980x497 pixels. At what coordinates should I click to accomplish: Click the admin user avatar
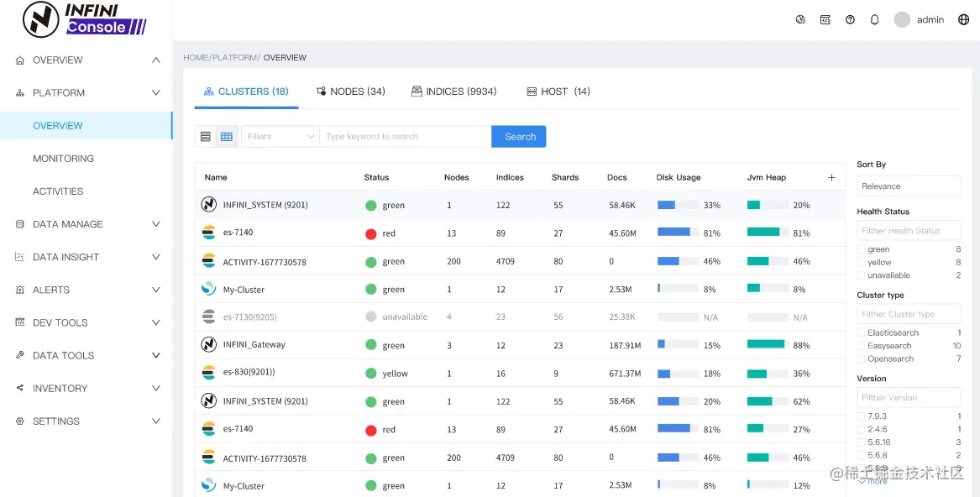[x=902, y=19]
